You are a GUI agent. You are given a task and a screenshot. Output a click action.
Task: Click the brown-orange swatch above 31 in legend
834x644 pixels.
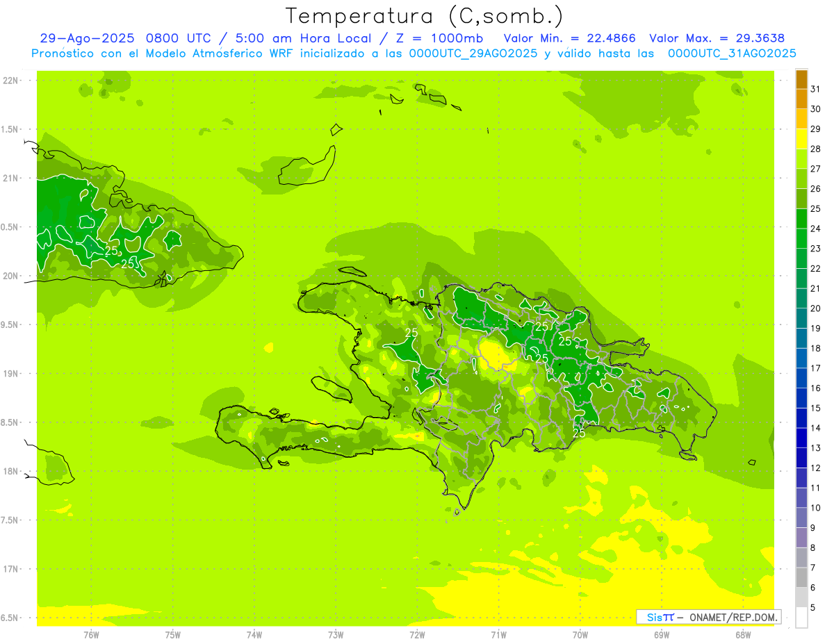coord(801,79)
